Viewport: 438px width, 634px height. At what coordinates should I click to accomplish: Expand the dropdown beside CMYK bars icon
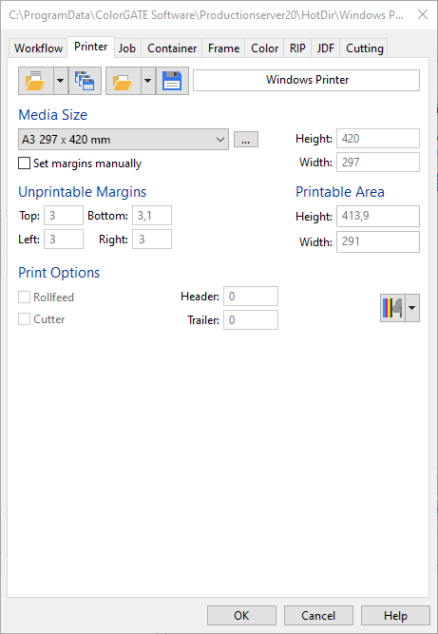[x=412, y=308]
